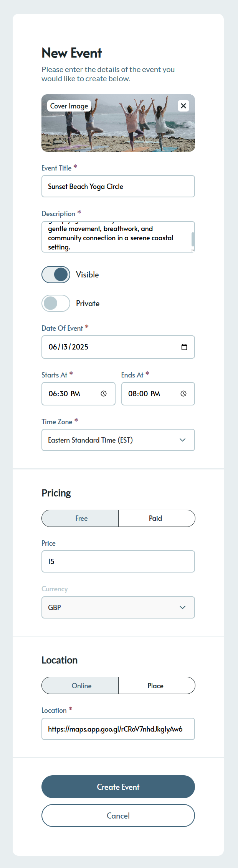Click the Starts At clock icon
238x868 pixels.
[x=104, y=394]
